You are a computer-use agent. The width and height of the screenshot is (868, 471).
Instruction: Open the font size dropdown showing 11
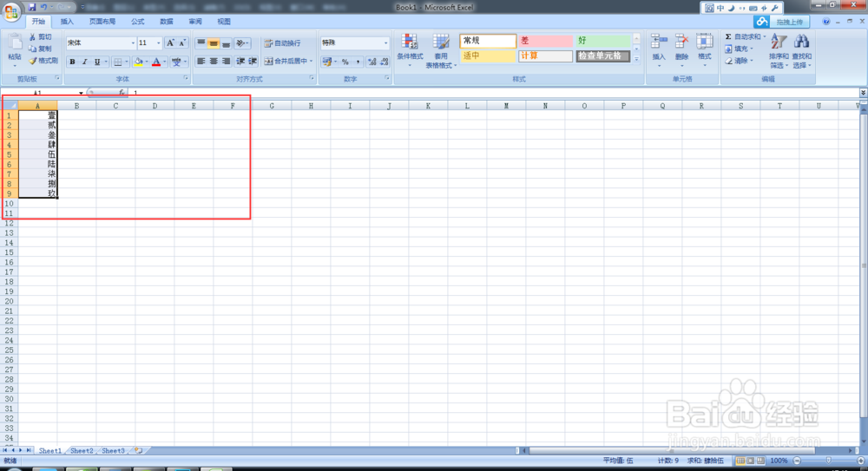point(158,43)
